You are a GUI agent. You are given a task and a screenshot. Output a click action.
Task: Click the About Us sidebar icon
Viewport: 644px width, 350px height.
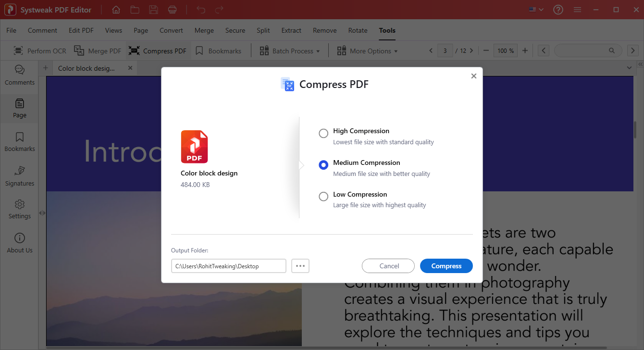click(x=19, y=242)
